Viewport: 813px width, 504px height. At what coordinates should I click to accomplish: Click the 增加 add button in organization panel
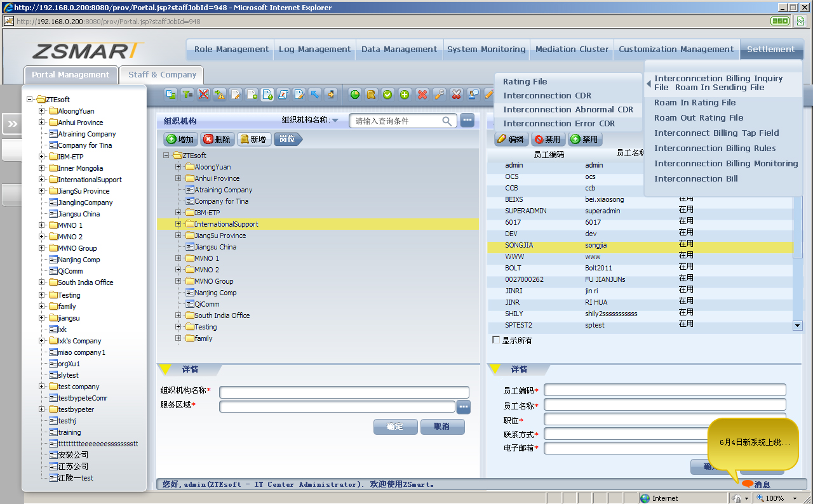(x=180, y=139)
